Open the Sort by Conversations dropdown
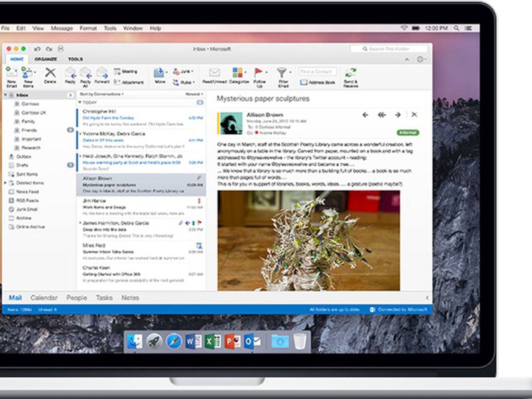This screenshot has height=399, width=532. coord(102,94)
